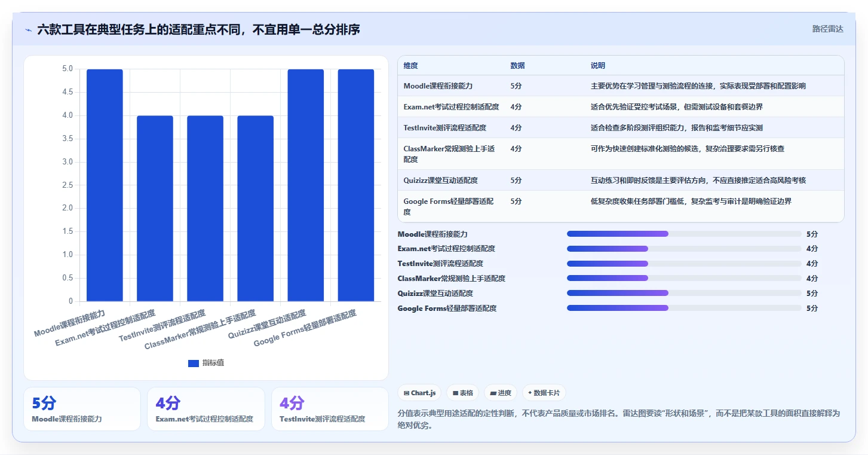
Task: Click the Chart.js tag
Action: 420,393
